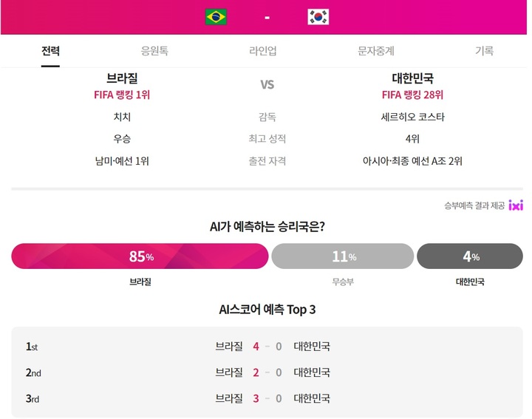The height and width of the screenshot is (419, 532).
Task: Click the 85% Brazil win prediction bar
Action: click(x=140, y=256)
